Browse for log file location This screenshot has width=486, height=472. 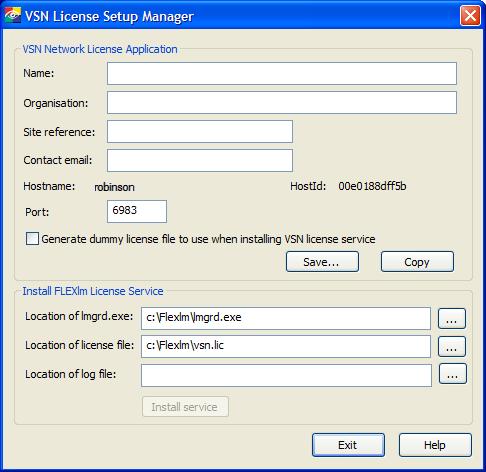point(453,373)
